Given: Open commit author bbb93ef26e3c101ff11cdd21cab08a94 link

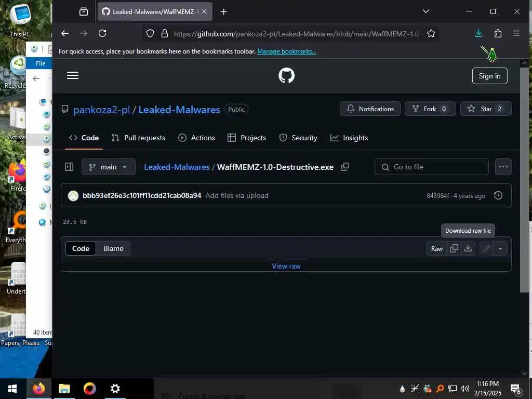Looking at the screenshot, I should [x=142, y=195].
